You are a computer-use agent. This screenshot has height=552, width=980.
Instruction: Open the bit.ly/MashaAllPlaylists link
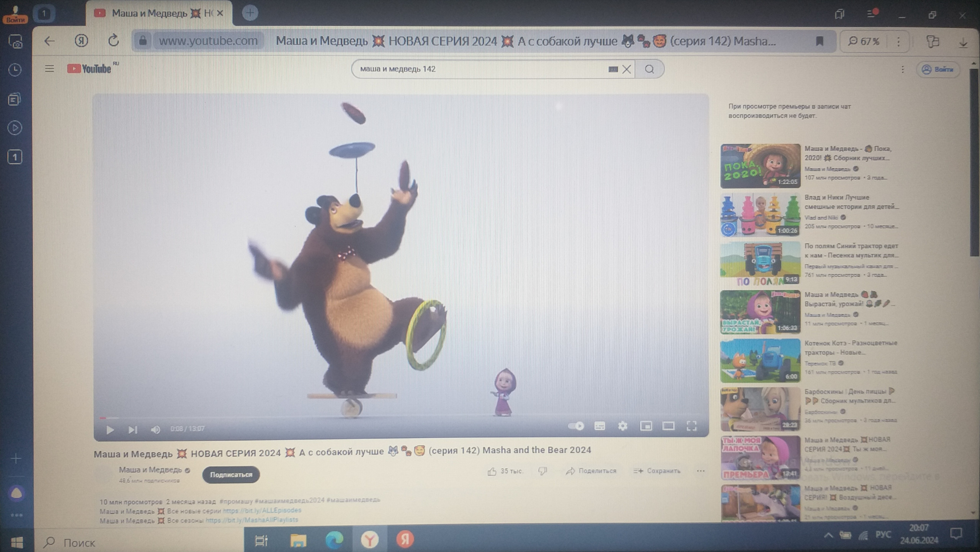tap(252, 520)
